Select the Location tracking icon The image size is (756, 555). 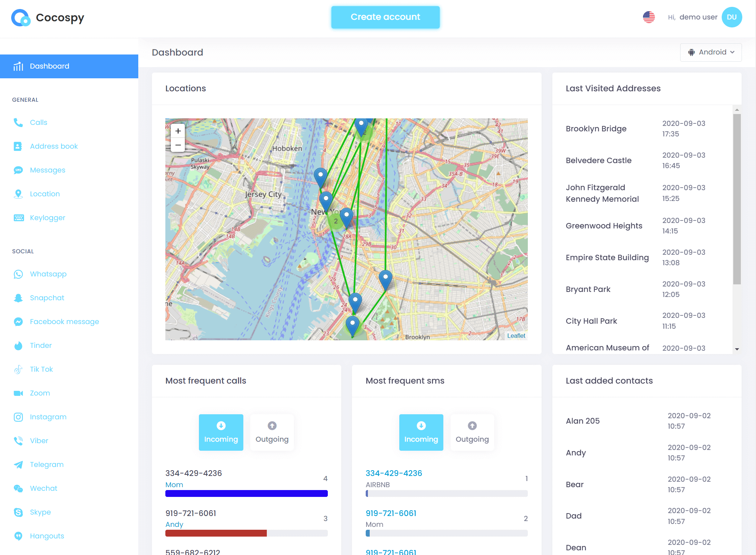pyautogui.click(x=18, y=194)
